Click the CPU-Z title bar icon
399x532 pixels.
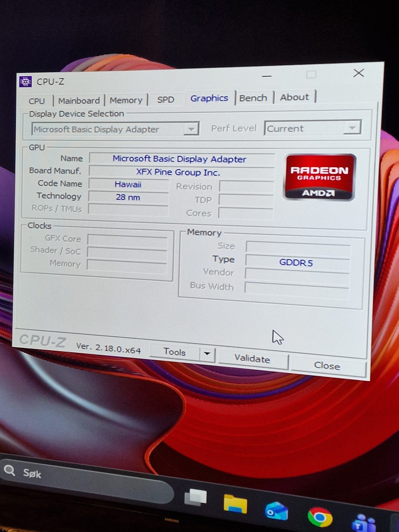[26, 81]
